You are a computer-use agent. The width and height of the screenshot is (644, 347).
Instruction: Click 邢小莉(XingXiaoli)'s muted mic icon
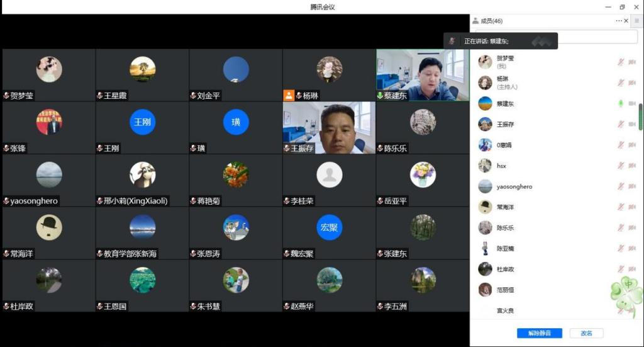[100, 201]
